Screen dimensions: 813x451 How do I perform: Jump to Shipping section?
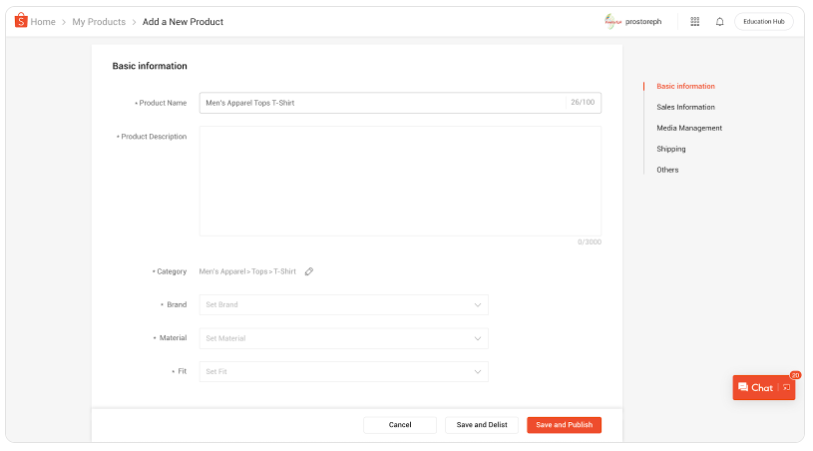tap(671, 149)
